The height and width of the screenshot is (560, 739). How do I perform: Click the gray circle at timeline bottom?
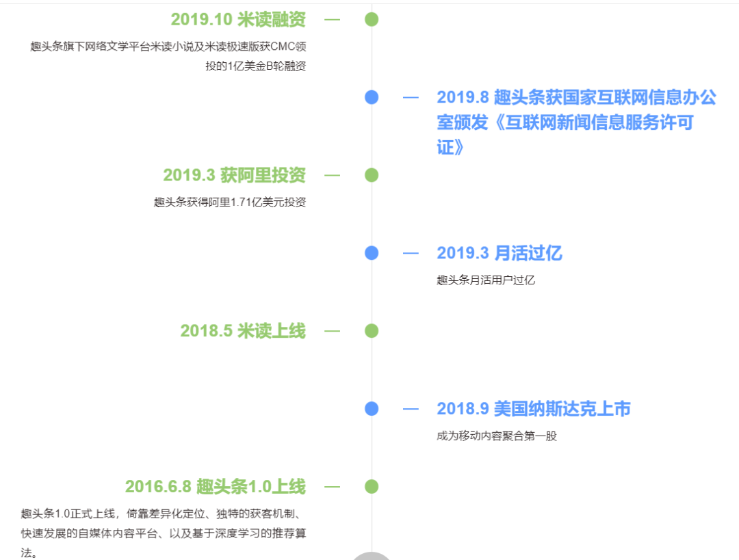coord(372,556)
